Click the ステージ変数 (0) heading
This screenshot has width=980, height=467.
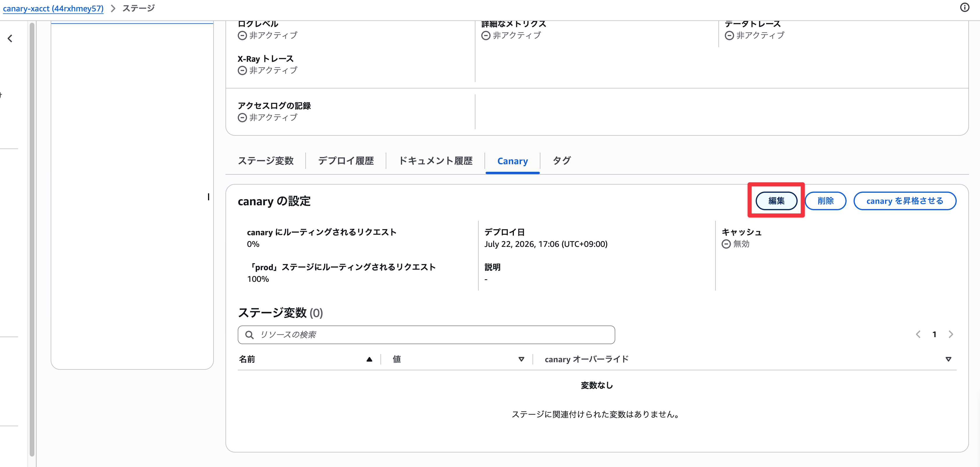[x=280, y=313]
